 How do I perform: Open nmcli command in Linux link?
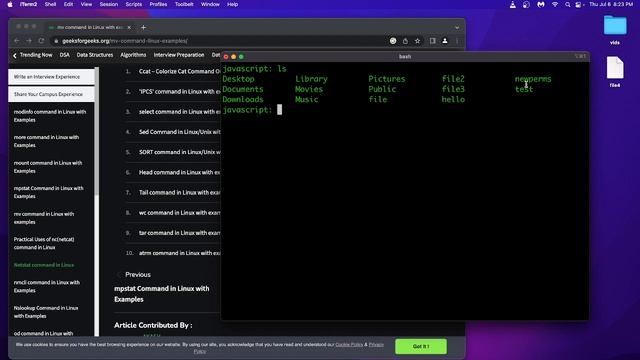(47, 287)
